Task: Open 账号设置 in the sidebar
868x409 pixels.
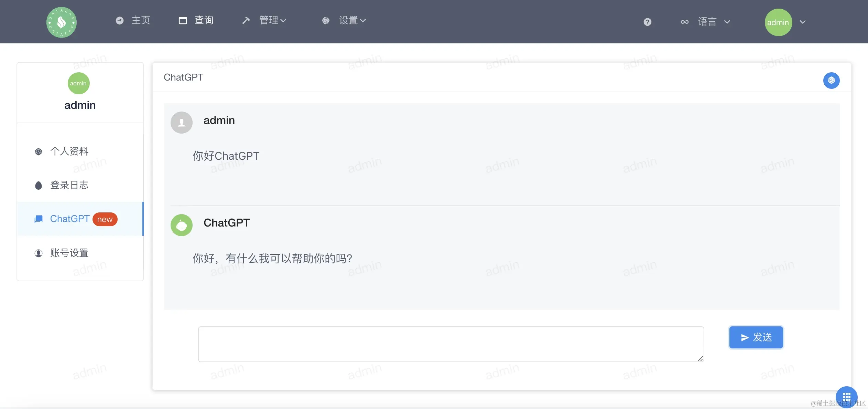Action: 80,253
